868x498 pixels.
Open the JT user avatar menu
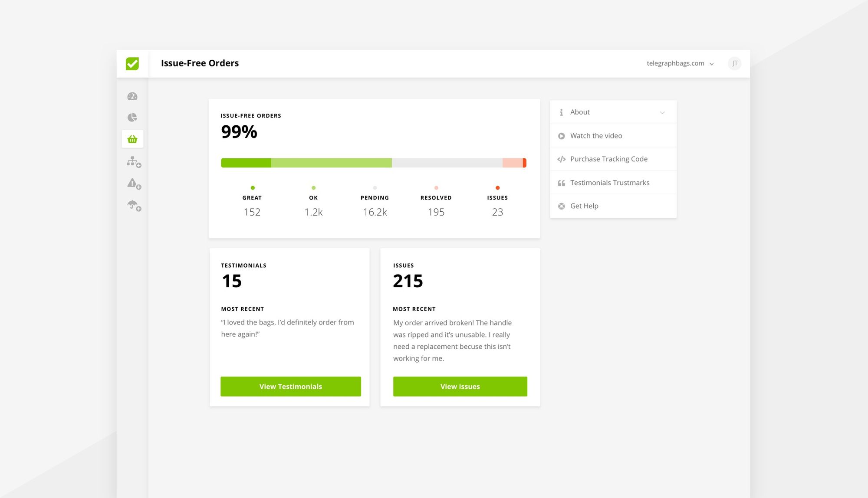point(734,63)
